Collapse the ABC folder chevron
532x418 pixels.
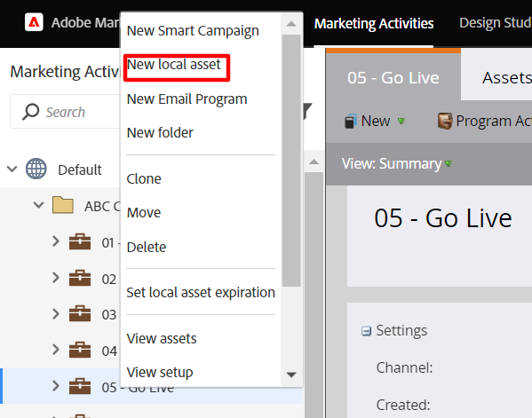pyautogui.click(x=39, y=205)
